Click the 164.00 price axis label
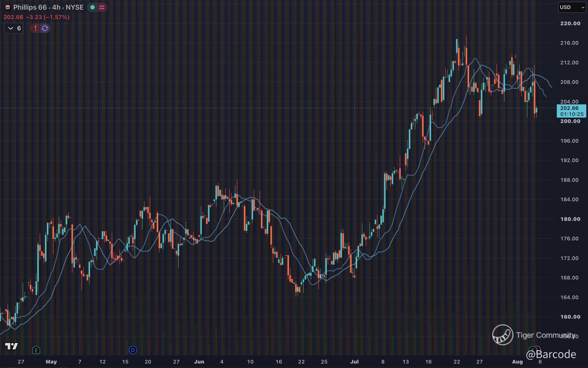The height and width of the screenshot is (368, 588). click(x=569, y=297)
